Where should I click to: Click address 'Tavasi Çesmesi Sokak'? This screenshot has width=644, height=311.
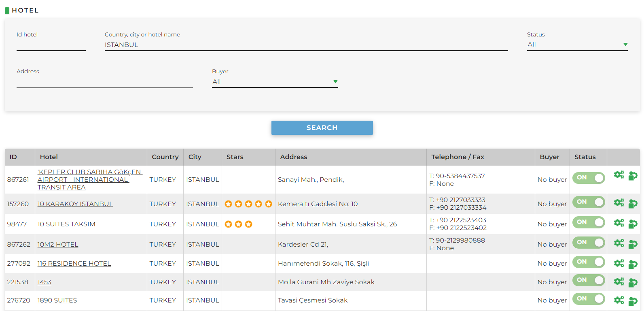click(x=313, y=300)
